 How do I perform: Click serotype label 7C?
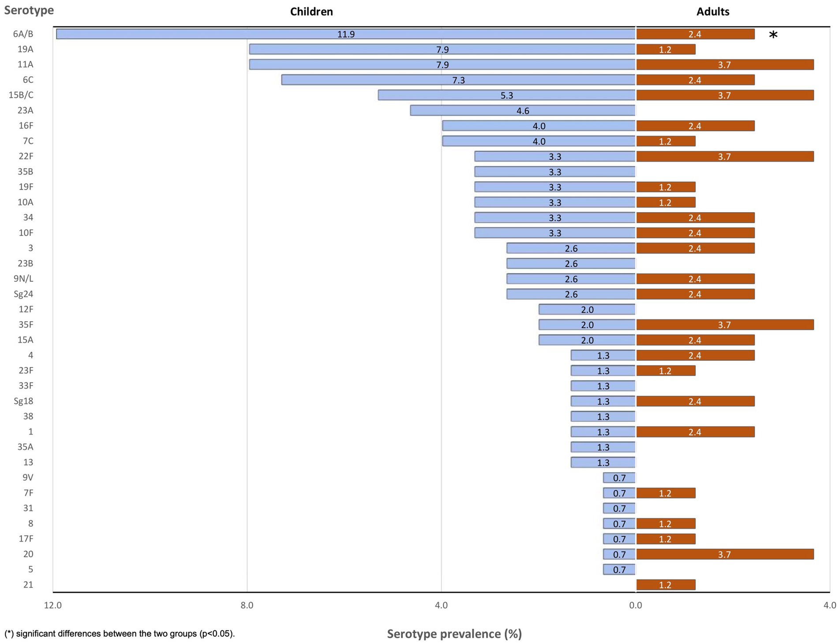click(28, 141)
